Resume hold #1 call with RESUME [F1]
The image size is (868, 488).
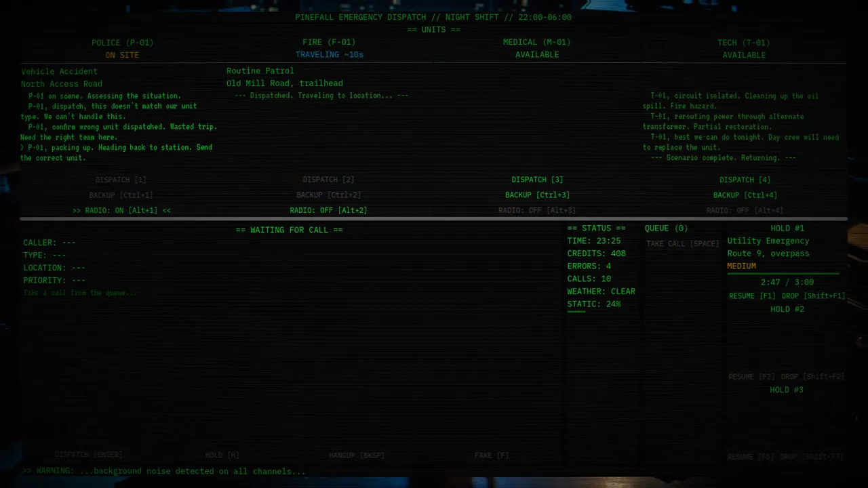[752, 296]
